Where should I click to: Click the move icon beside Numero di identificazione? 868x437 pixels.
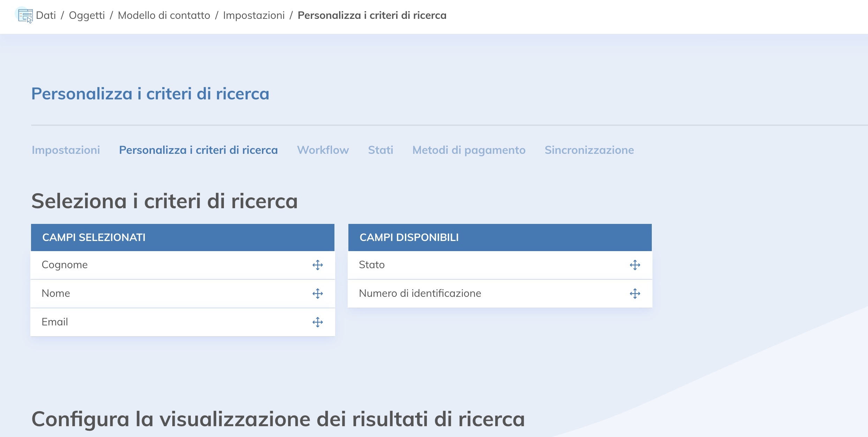tap(635, 294)
